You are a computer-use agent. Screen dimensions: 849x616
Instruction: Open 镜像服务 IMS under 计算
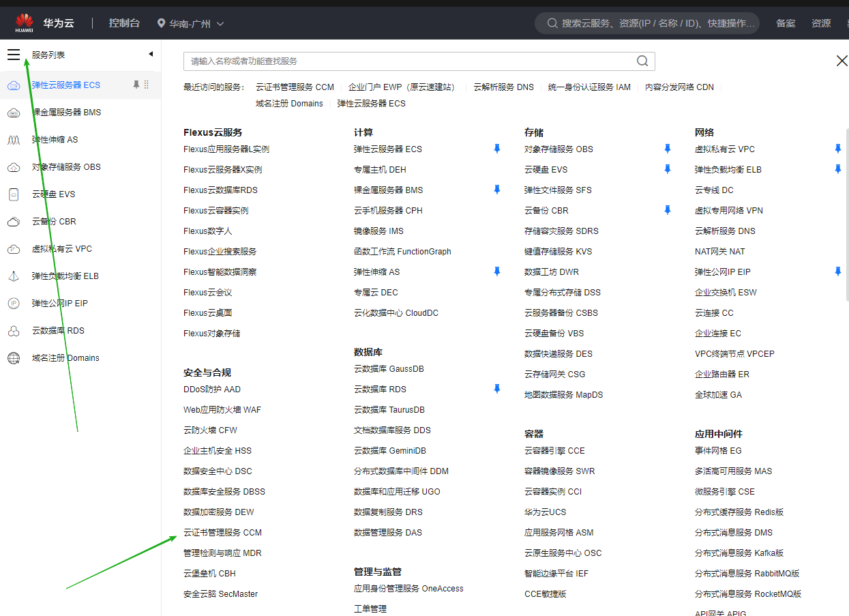coord(378,231)
